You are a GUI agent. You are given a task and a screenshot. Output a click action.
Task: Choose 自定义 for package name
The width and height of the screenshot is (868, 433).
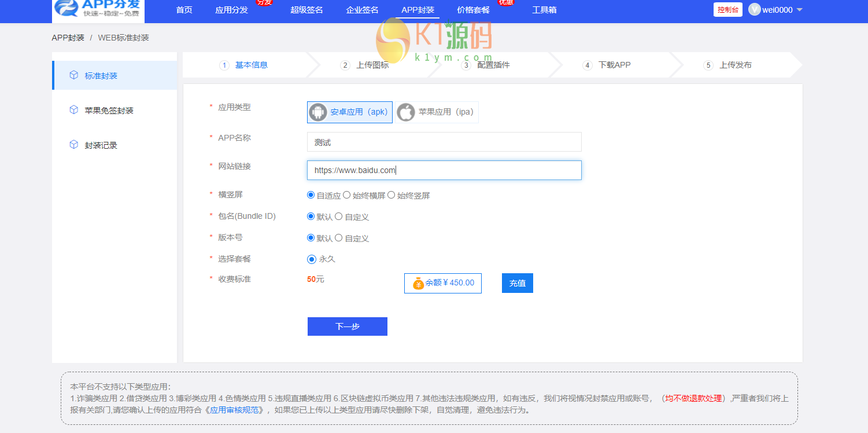click(339, 216)
